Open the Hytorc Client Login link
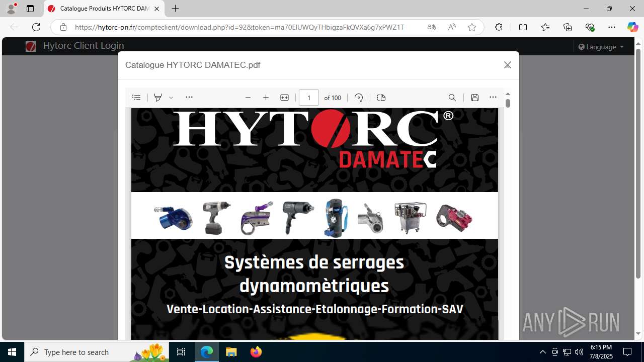 84,46
